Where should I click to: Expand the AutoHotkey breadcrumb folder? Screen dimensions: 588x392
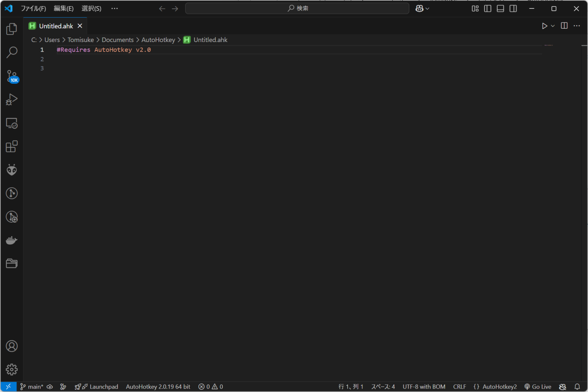pos(158,39)
